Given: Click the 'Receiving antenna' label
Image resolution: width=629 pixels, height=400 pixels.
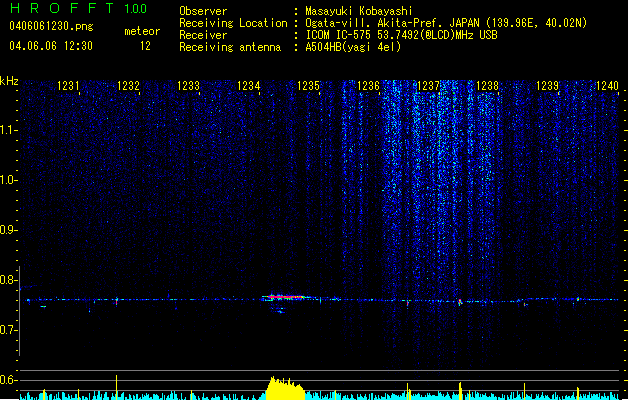Looking at the screenshot, I should (x=230, y=47).
